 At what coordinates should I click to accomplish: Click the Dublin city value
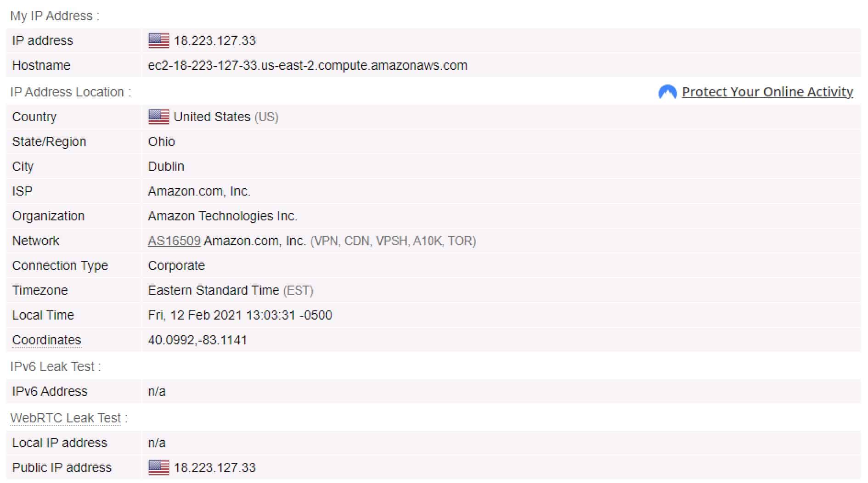click(x=166, y=166)
